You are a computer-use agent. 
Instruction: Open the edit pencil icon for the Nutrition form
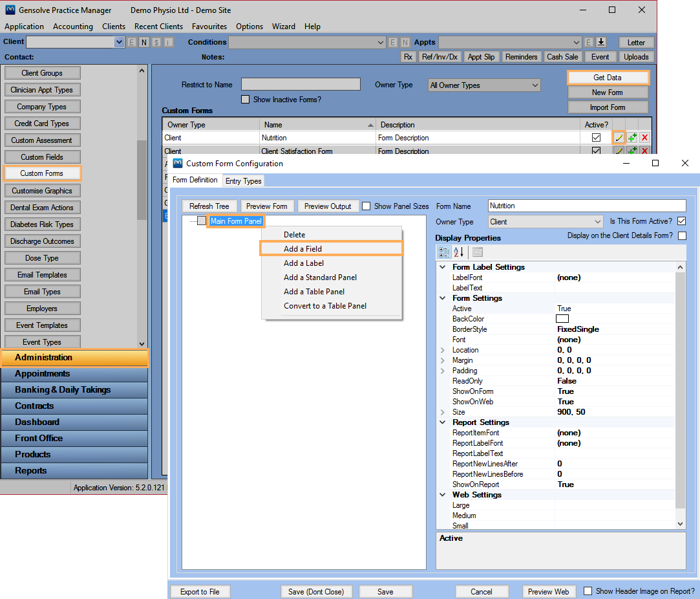tap(619, 137)
